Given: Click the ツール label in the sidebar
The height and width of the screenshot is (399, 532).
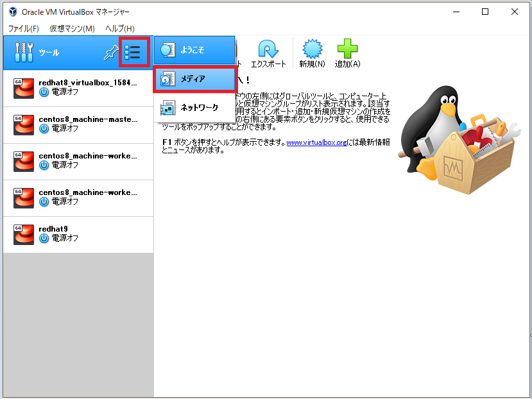Looking at the screenshot, I should pos(49,53).
